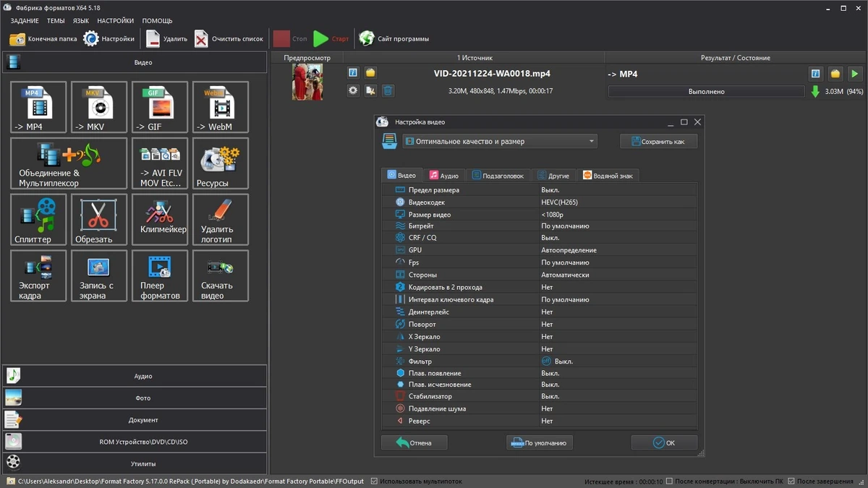Click the gear icon under source file

(x=353, y=90)
